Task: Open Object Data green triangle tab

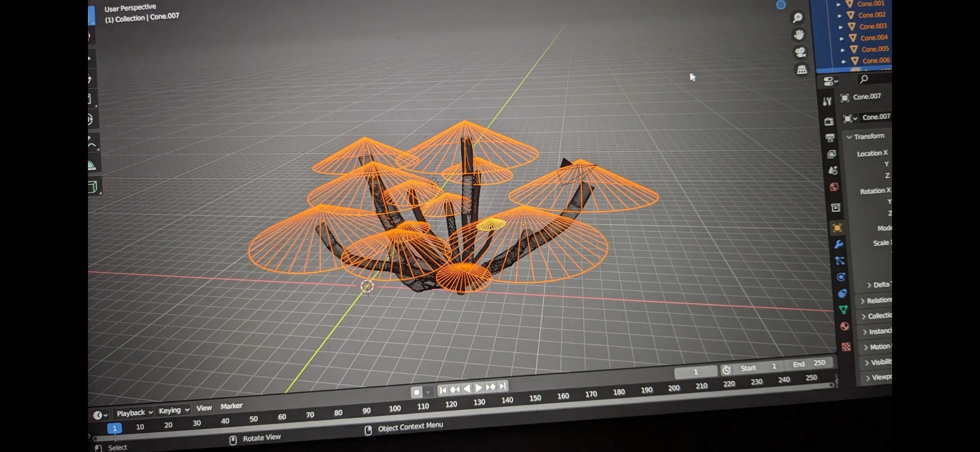Action: click(x=843, y=310)
